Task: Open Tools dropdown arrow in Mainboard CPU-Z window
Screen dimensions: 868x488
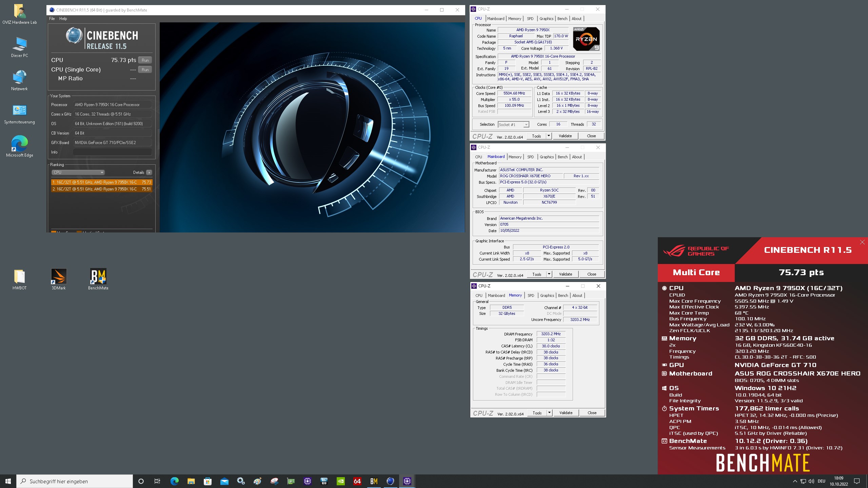Action: pos(549,274)
